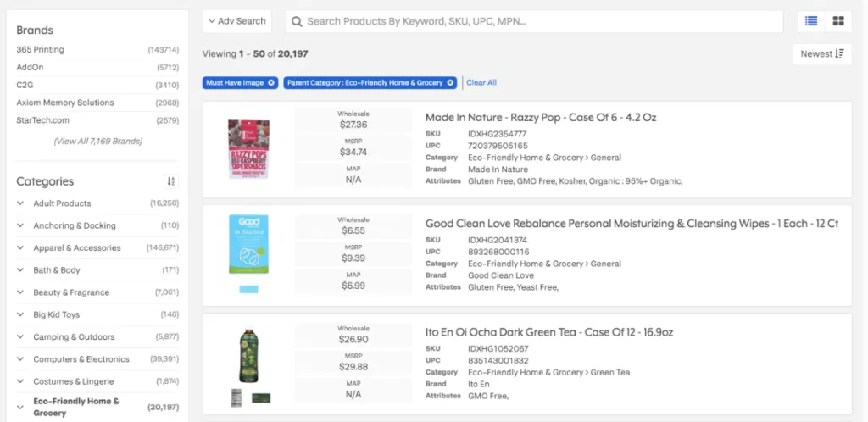Viewport: 868px width, 422px height.
Task: Click the $27.36 wholesale price
Action: tap(353, 125)
